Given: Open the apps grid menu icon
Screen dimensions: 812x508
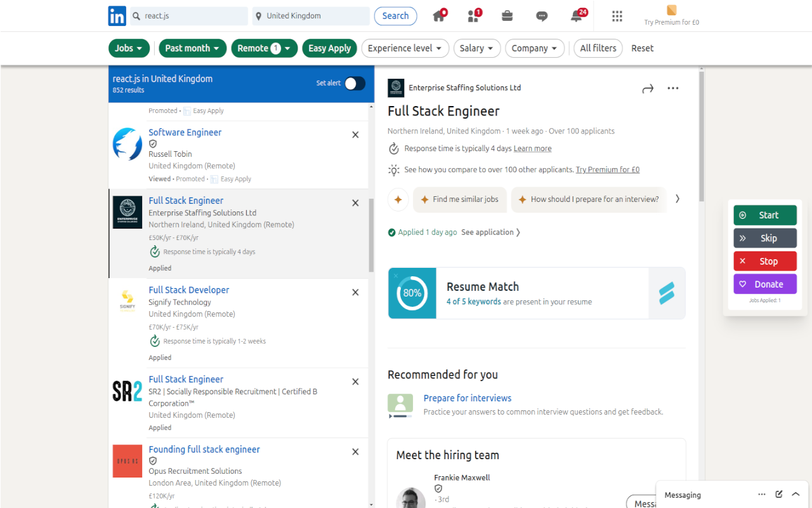Looking at the screenshot, I should (x=617, y=17).
